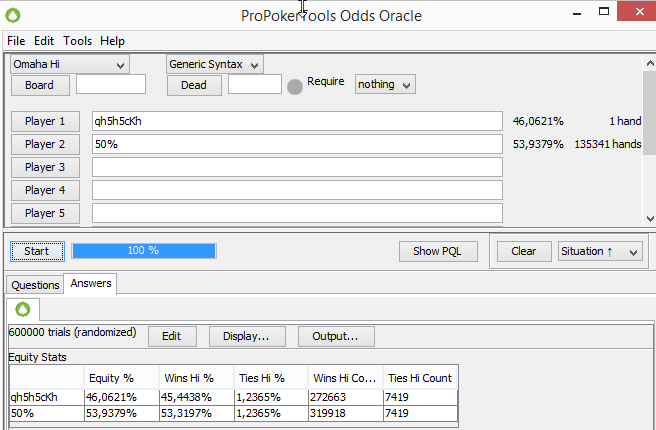Image resolution: width=656 pixels, height=430 pixels.
Task: Click the Player 5 button
Action: [x=45, y=213]
